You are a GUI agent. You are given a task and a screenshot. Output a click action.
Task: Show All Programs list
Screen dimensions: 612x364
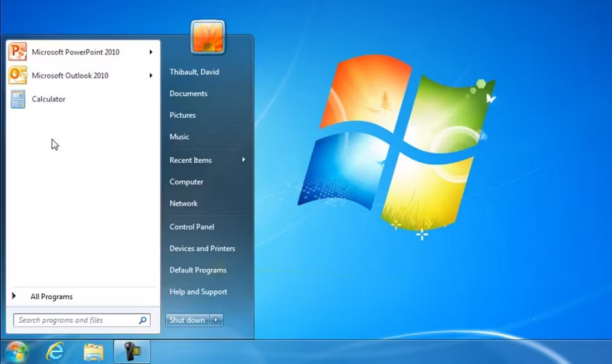click(51, 297)
